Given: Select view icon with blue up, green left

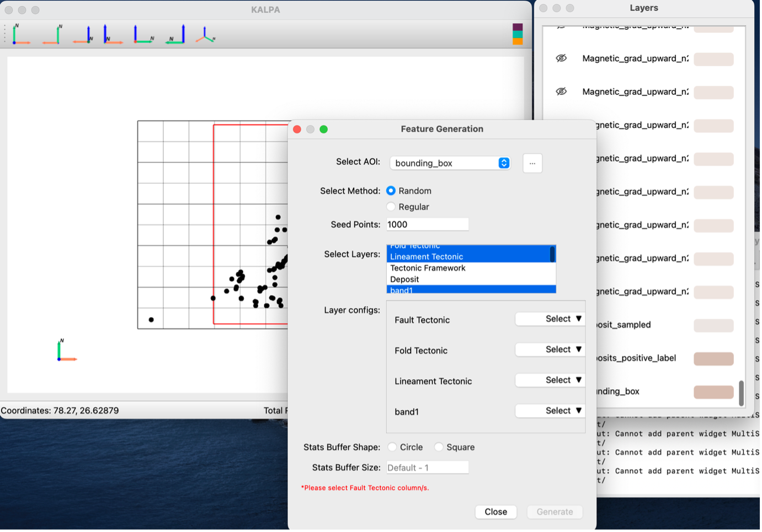Looking at the screenshot, I should tap(175, 35).
